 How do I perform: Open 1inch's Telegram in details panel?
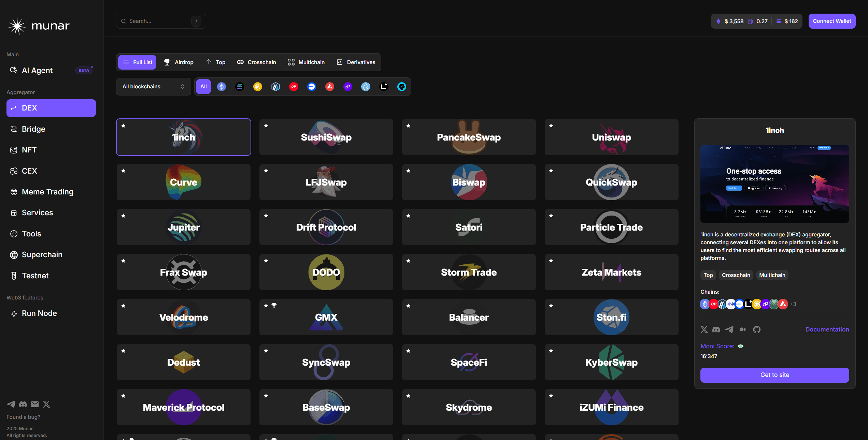point(729,329)
